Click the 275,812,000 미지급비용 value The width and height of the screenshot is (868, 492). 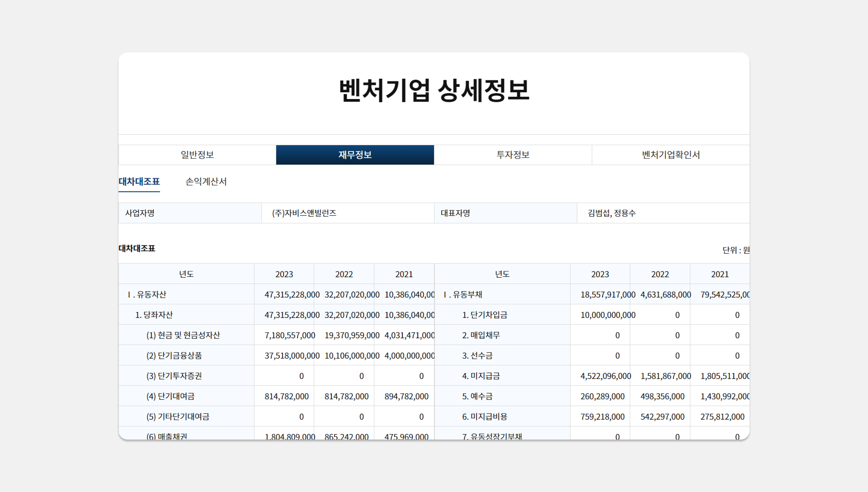click(722, 416)
